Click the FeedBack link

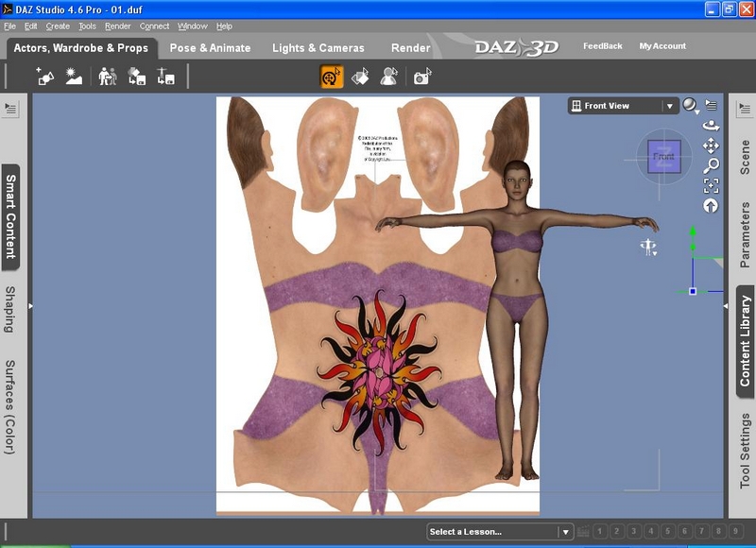click(603, 46)
